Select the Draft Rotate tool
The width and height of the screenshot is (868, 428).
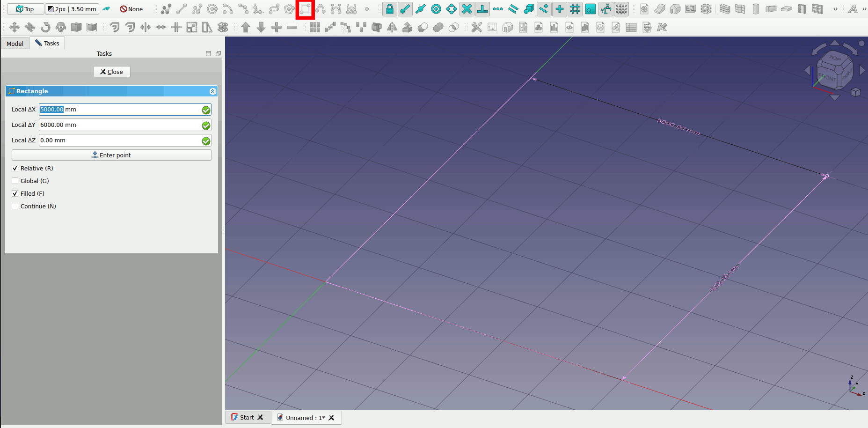click(45, 27)
